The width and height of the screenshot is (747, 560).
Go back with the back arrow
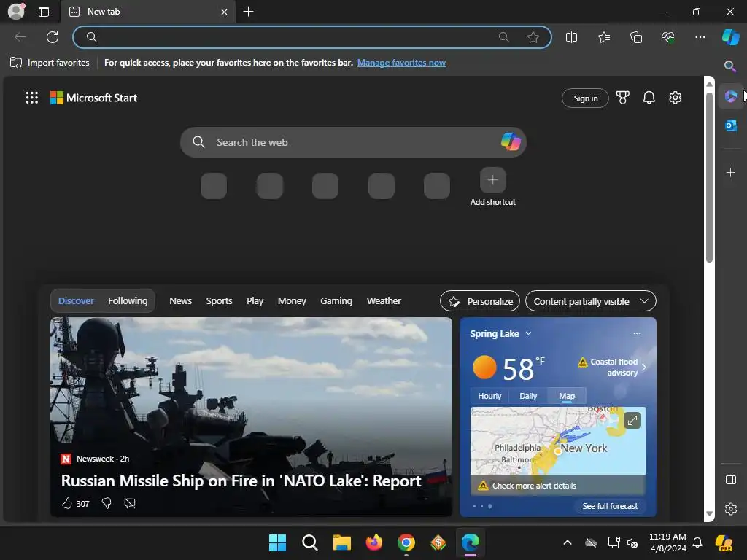[20, 37]
